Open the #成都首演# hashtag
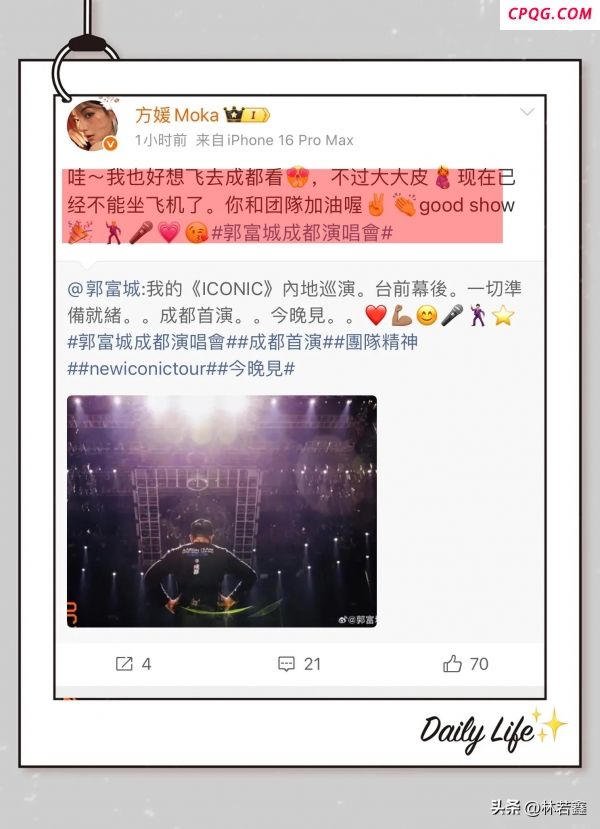Screen dimensions: 600x829 (285, 342)
